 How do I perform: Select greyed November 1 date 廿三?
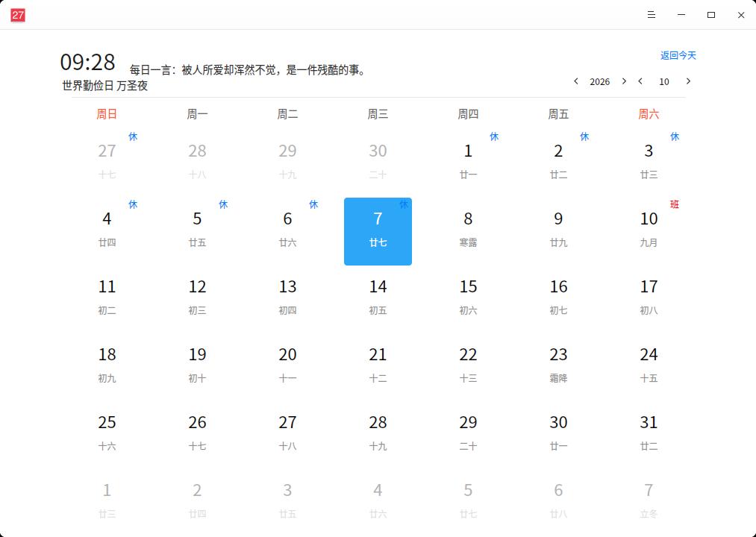[x=107, y=503]
